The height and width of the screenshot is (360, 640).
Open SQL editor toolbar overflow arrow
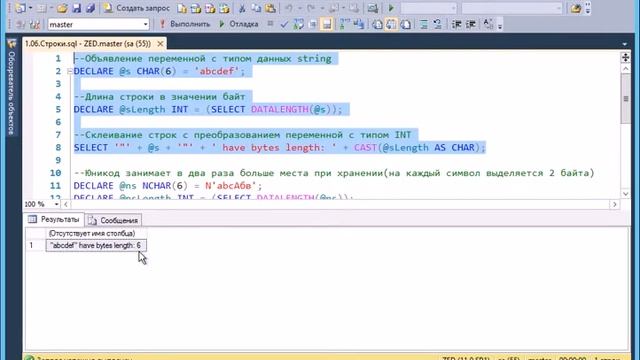[500, 25]
